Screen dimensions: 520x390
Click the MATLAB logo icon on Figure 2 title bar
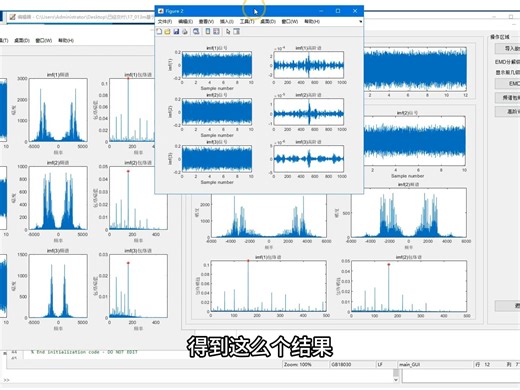(x=161, y=11)
